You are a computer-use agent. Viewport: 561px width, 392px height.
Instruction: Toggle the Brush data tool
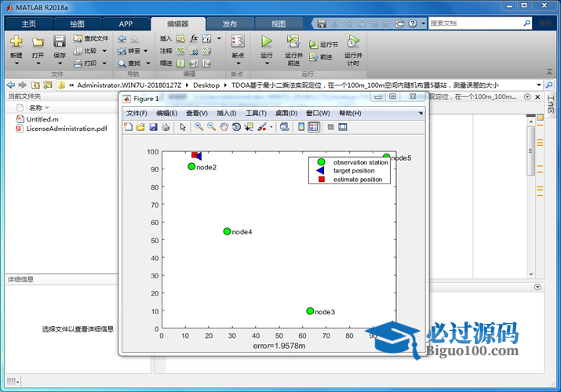[261, 127]
